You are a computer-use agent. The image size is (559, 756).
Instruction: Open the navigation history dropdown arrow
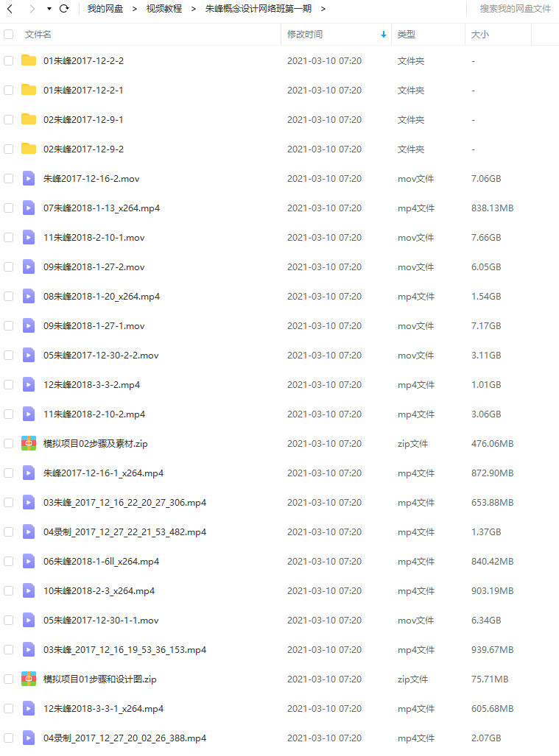tap(49, 9)
